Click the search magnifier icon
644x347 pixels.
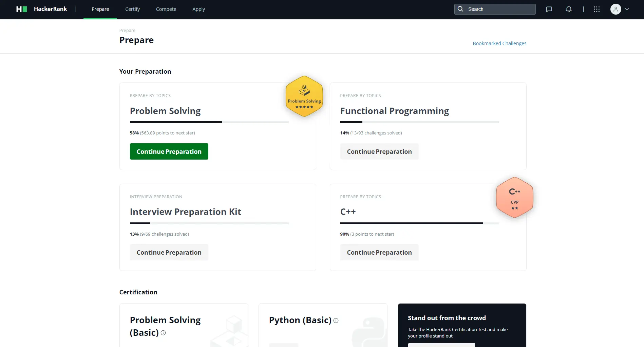[x=460, y=9]
